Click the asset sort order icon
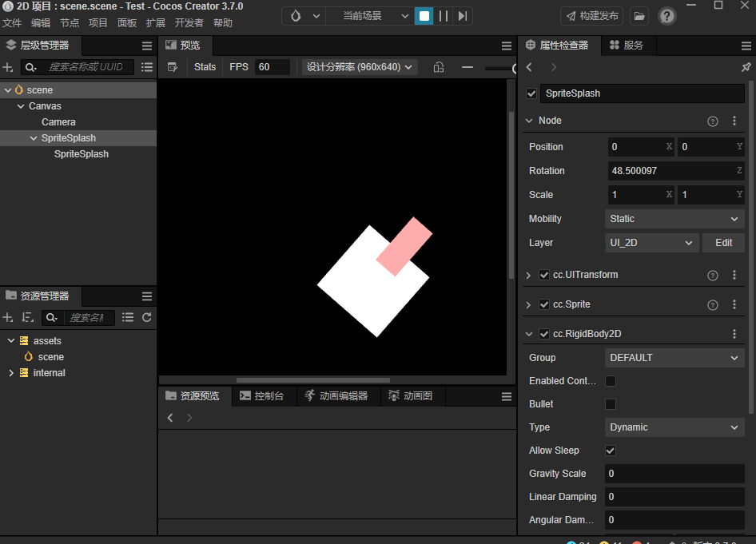 click(27, 318)
